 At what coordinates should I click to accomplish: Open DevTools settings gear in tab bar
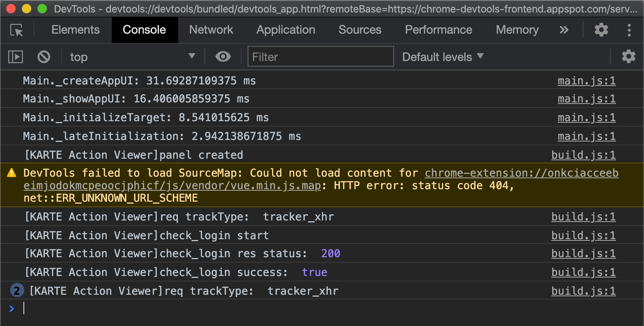coord(601,30)
